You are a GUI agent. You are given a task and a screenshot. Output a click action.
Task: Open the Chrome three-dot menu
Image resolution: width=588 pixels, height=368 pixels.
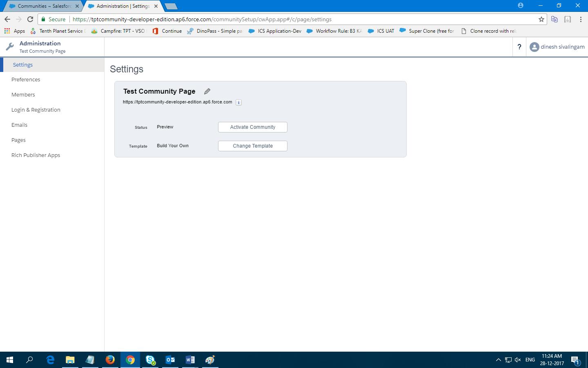(x=581, y=19)
